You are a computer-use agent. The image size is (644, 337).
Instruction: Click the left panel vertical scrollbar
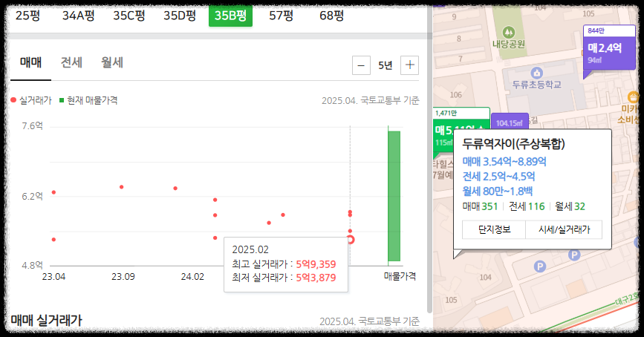coord(429,160)
